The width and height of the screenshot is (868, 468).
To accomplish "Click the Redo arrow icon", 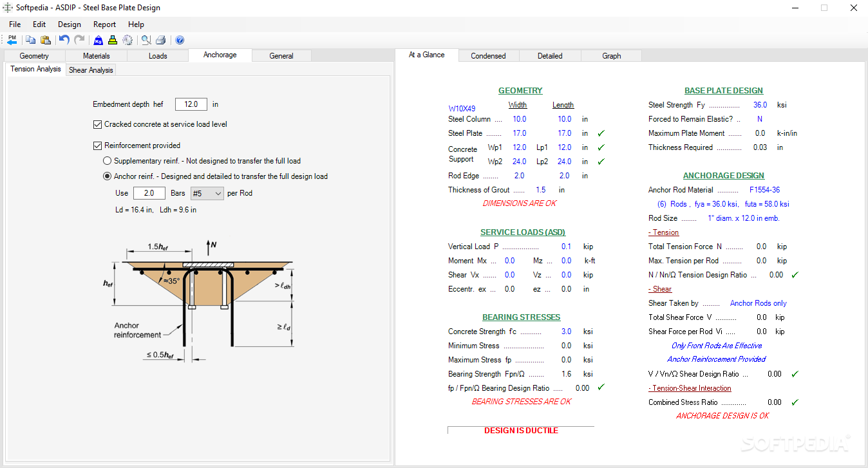I will coord(79,40).
